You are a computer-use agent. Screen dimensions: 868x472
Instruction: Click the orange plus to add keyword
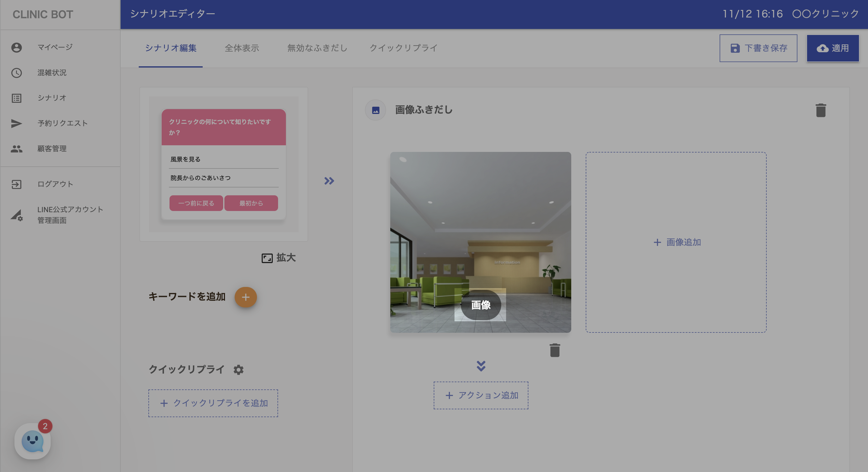click(246, 297)
